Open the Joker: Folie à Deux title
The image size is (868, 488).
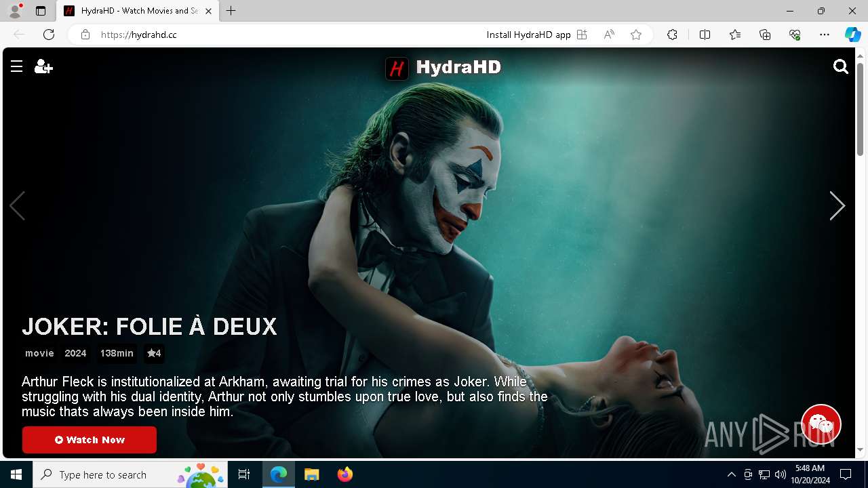pyautogui.click(x=149, y=327)
